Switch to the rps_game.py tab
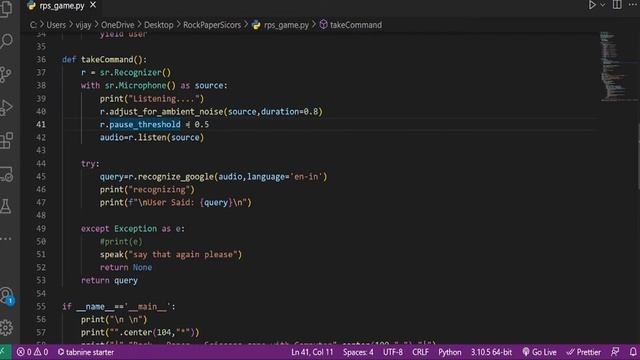 coord(62,6)
